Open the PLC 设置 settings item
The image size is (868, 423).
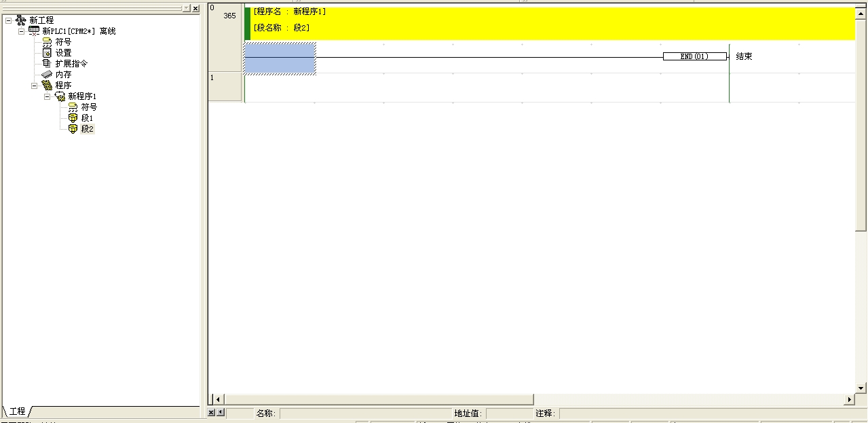47,53
